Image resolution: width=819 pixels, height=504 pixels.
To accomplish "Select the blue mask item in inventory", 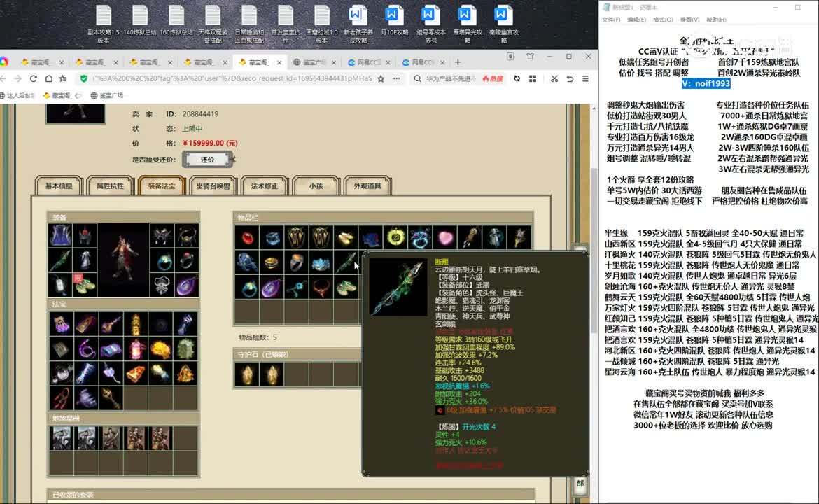I will click(321, 262).
